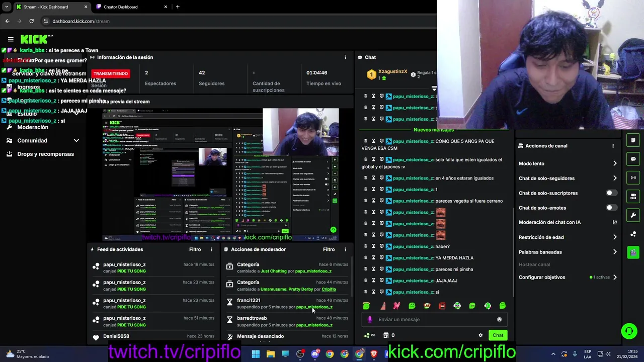Reload the browser page

point(31,21)
